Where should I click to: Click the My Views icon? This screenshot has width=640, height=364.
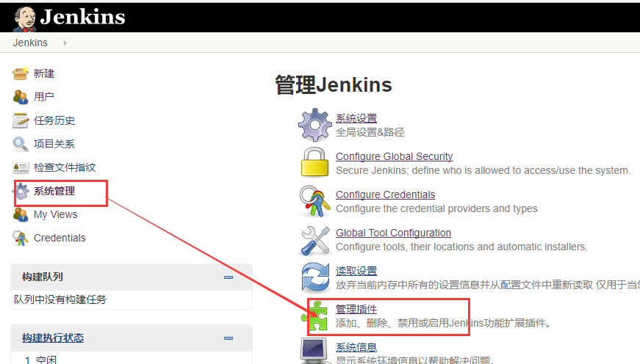click(21, 214)
